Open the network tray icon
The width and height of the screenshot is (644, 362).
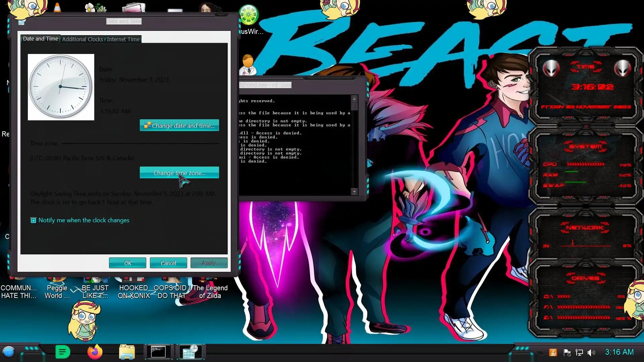pyautogui.click(x=579, y=353)
